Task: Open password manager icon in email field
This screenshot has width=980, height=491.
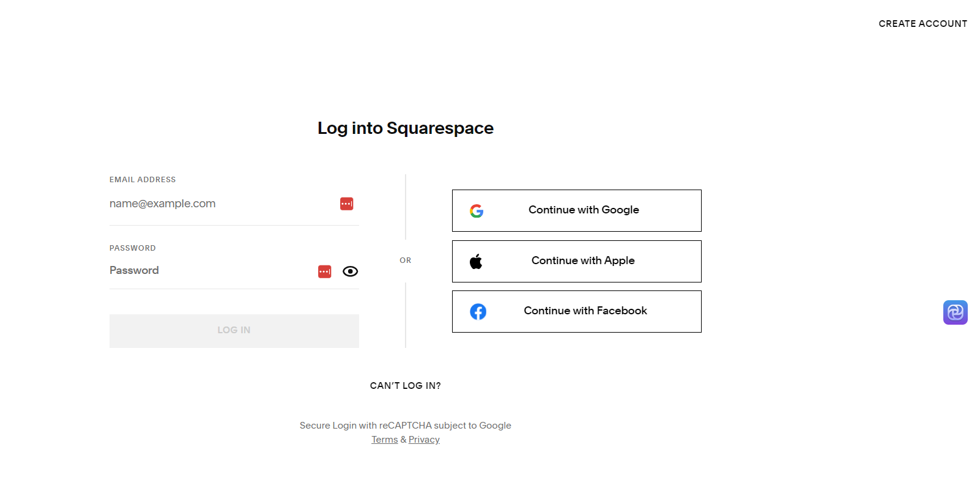Action: (347, 204)
